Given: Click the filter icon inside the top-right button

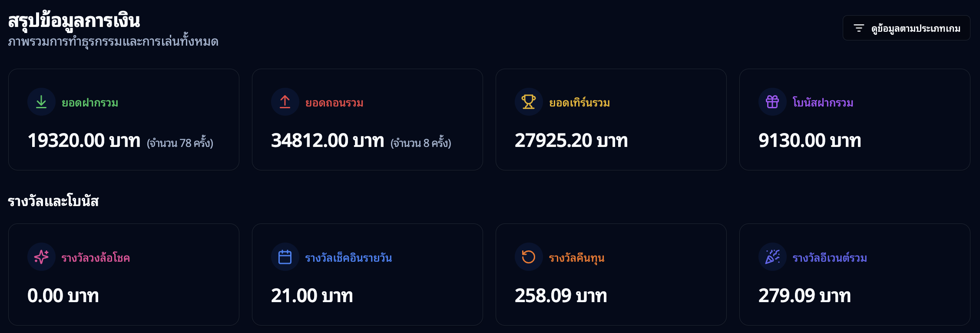Looking at the screenshot, I should 858,27.
